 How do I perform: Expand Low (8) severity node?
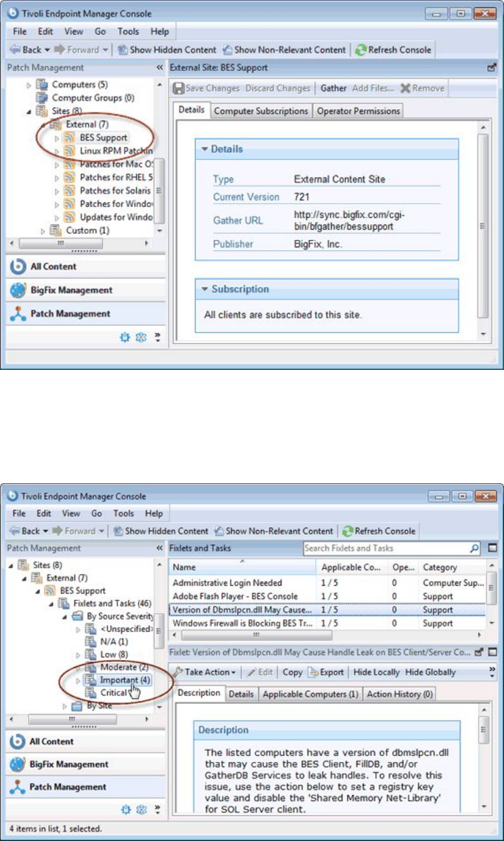point(79,655)
